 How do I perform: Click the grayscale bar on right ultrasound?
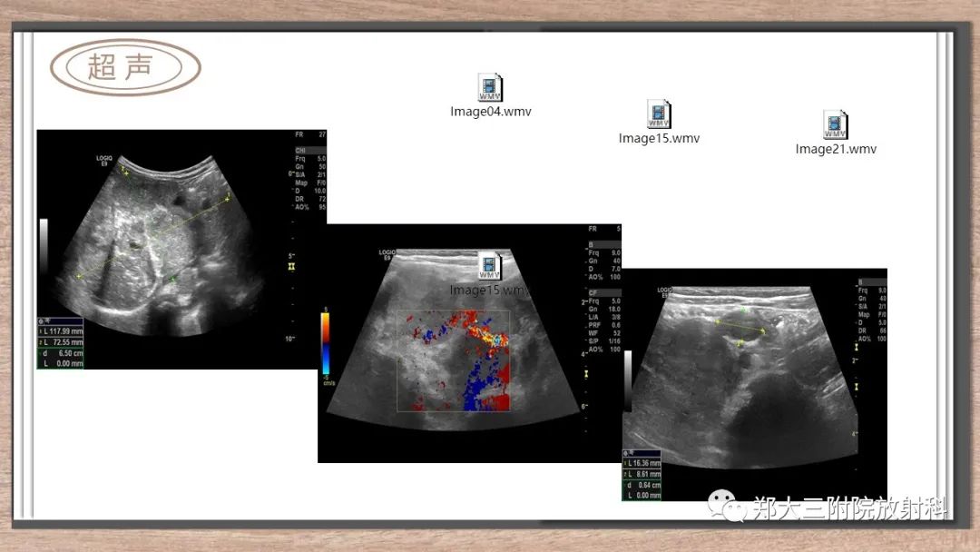628,380
